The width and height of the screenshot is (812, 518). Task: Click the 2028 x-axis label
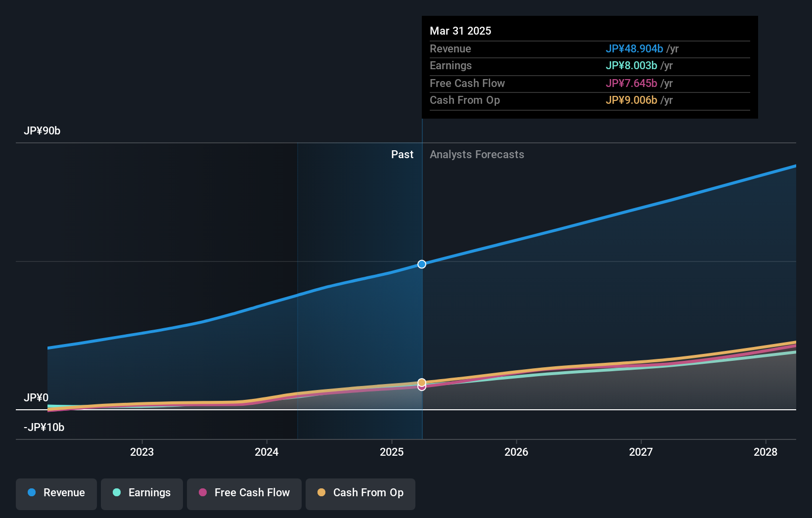tap(766, 452)
